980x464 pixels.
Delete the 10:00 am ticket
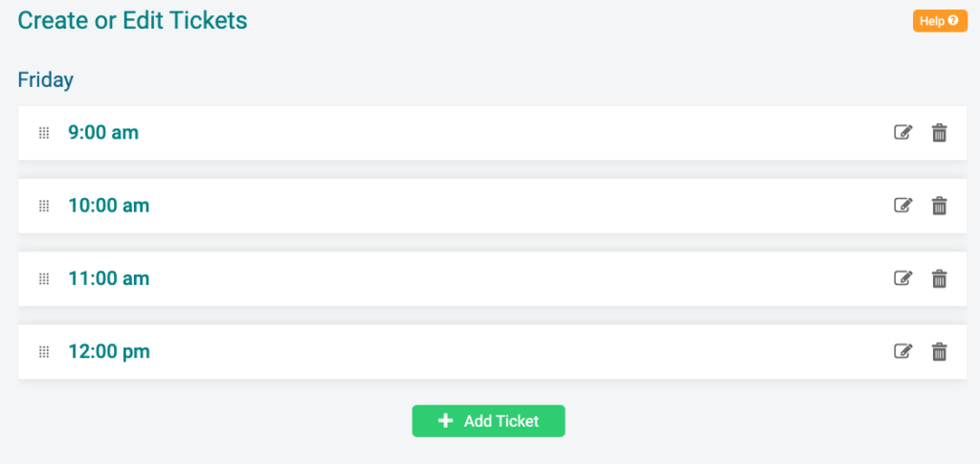pyautogui.click(x=939, y=206)
